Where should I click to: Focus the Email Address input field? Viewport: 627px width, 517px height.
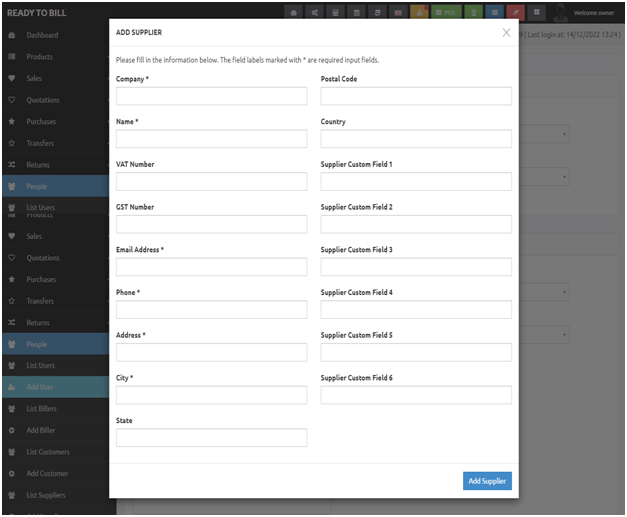[212, 267]
